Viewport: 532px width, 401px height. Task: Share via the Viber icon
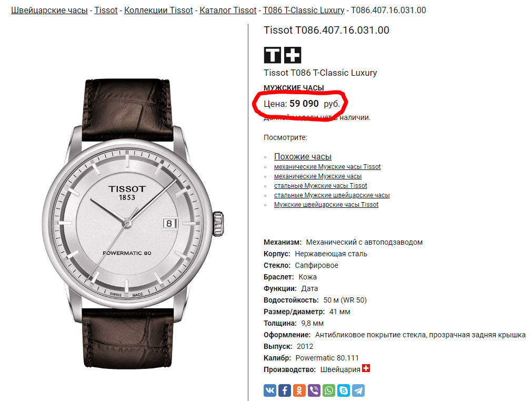[314, 390]
